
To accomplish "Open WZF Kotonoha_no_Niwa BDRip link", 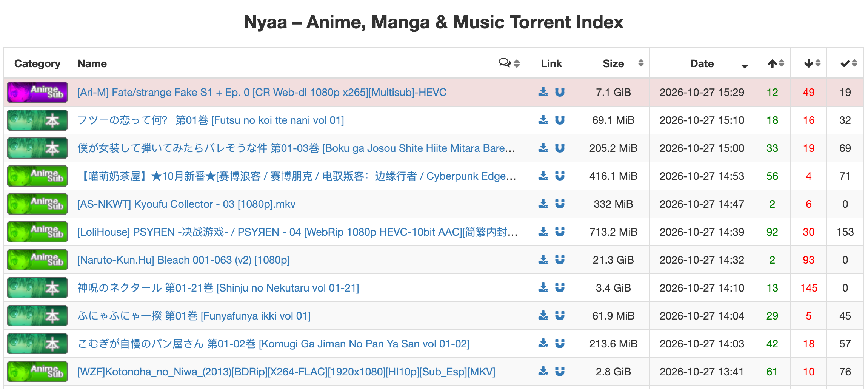I will pyautogui.click(x=286, y=372).
